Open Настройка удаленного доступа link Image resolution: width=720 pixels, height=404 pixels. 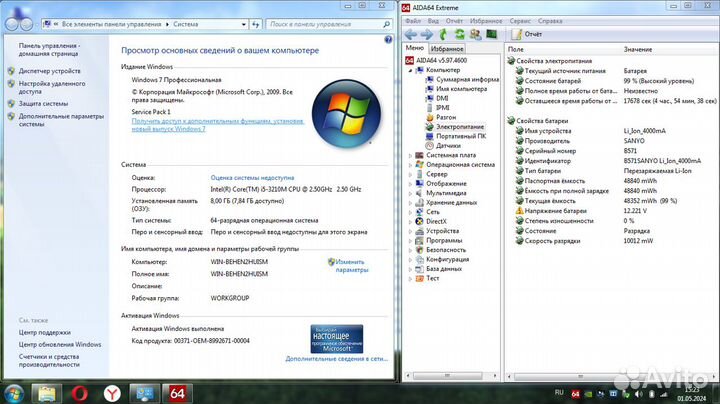[52, 88]
